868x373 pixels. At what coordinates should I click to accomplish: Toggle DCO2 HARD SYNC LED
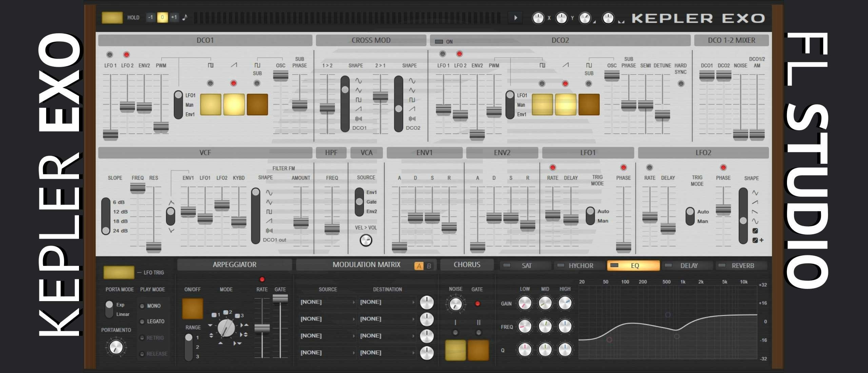[681, 83]
